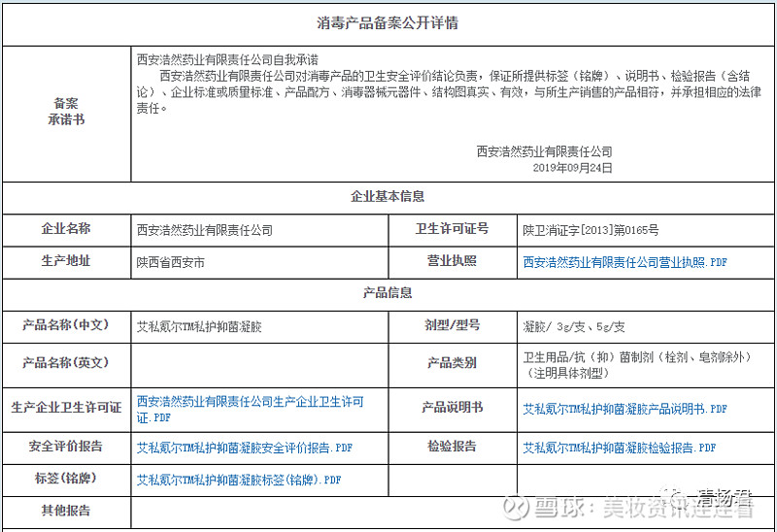Click the date 2019年09月24日 in commitment letter
This screenshot has height=532, width=777.
(572, 168)
